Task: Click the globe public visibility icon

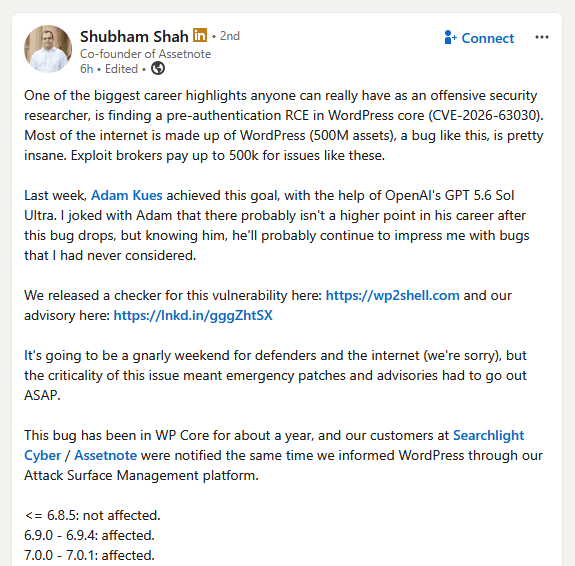Action: click(x=158, y=68)
